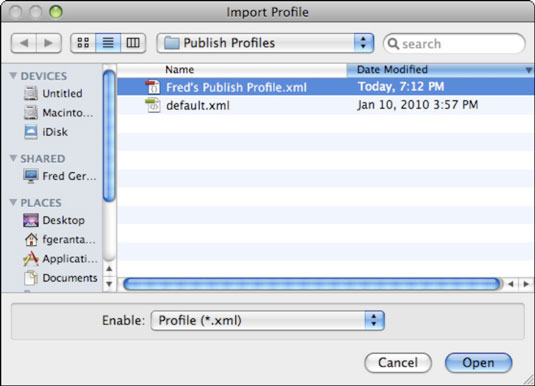Viewport: 535px width, 386px height.
Task: Click the file list scroll right arrow
Action: [x=526, y=284]
